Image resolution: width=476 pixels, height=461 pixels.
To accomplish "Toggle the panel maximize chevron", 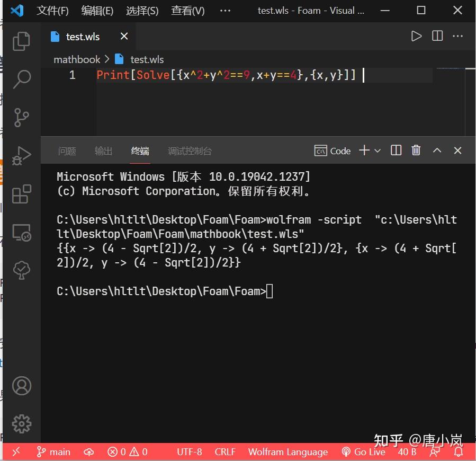I will pos(437,150).
